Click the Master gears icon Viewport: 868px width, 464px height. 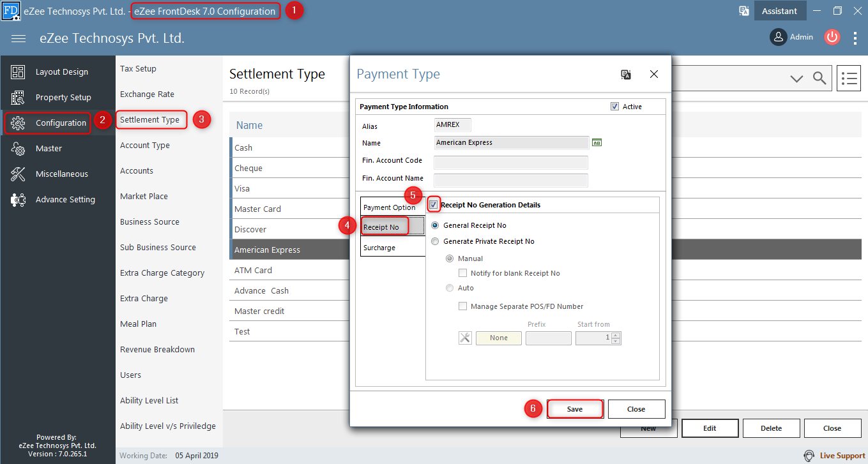pos(18,149)
